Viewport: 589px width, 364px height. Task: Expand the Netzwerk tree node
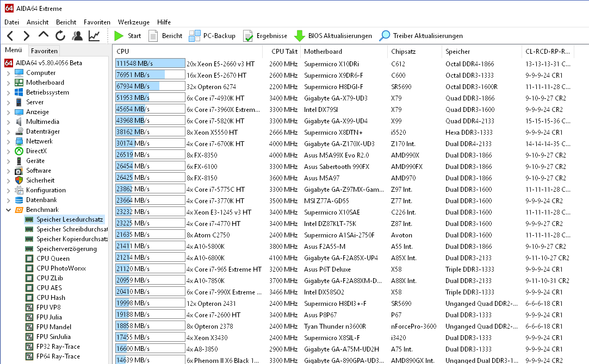point(8,141)
